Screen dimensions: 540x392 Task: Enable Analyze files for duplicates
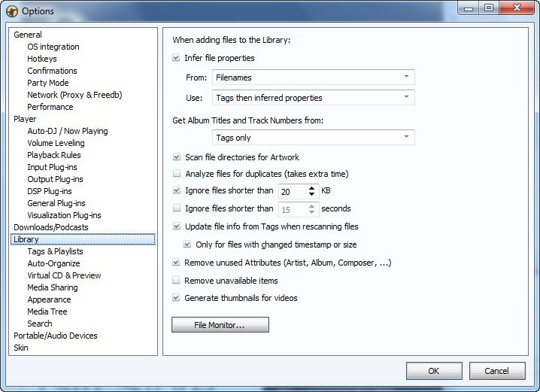(x=177, y=174)
